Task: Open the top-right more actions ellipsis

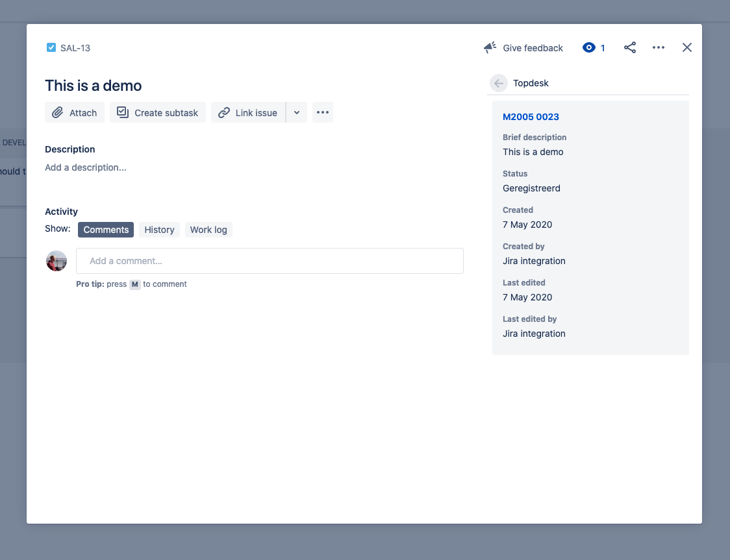Action: point(658,47)
